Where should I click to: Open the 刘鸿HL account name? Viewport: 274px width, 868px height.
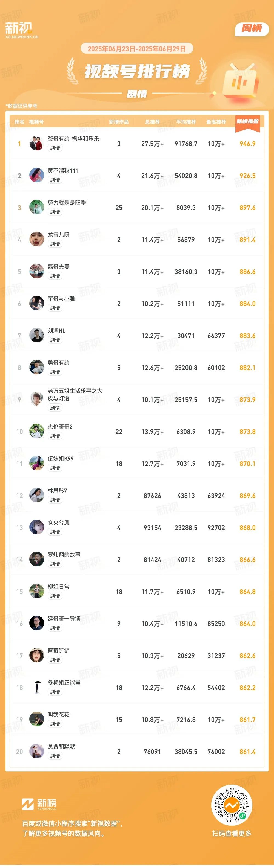57,331
